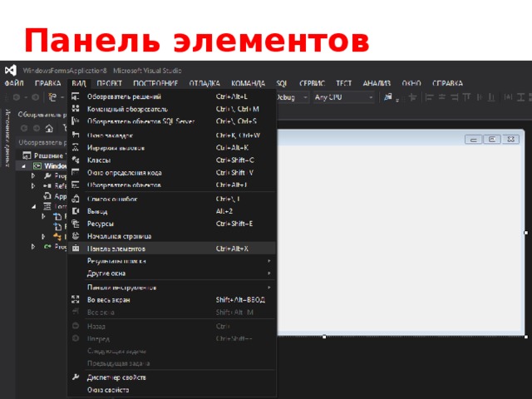Click the Диспетчер свойств wrench icon
The image size is (532, 399).
[76, 377]
